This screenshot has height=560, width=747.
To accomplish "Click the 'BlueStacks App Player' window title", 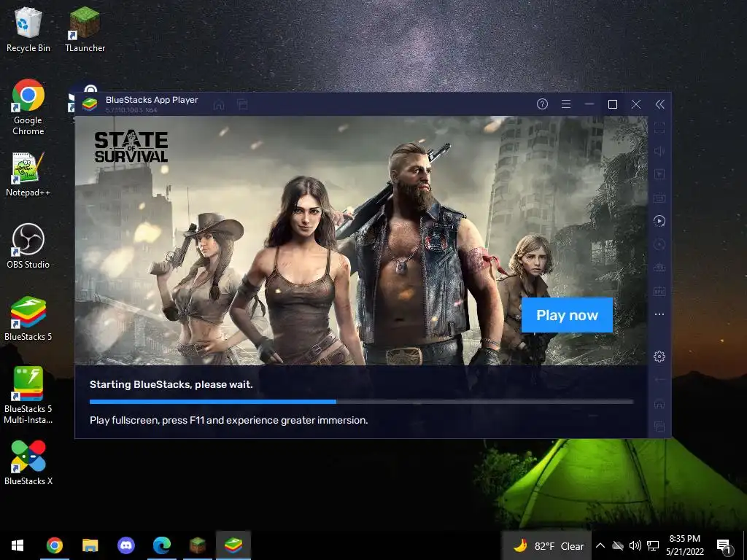I will click(152, 99).
